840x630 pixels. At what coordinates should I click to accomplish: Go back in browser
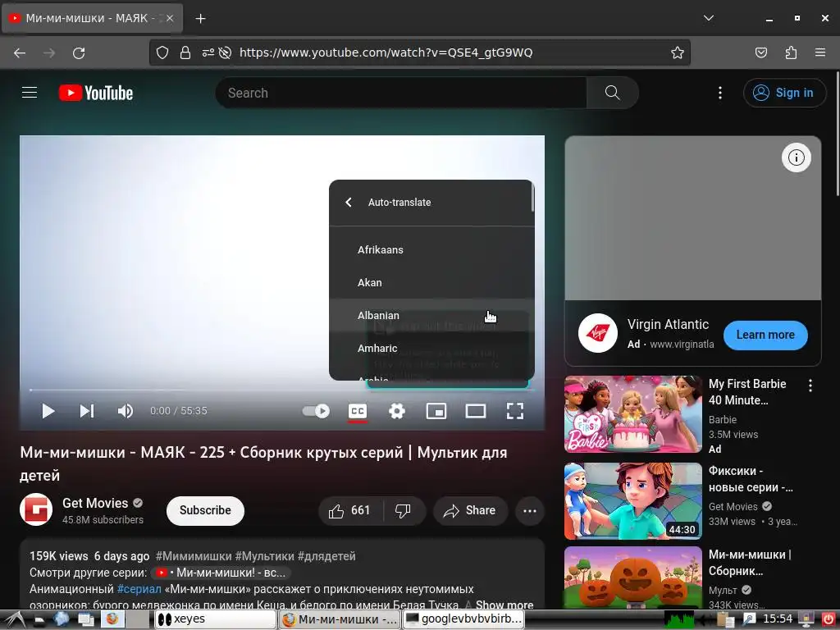pos(20,52)
